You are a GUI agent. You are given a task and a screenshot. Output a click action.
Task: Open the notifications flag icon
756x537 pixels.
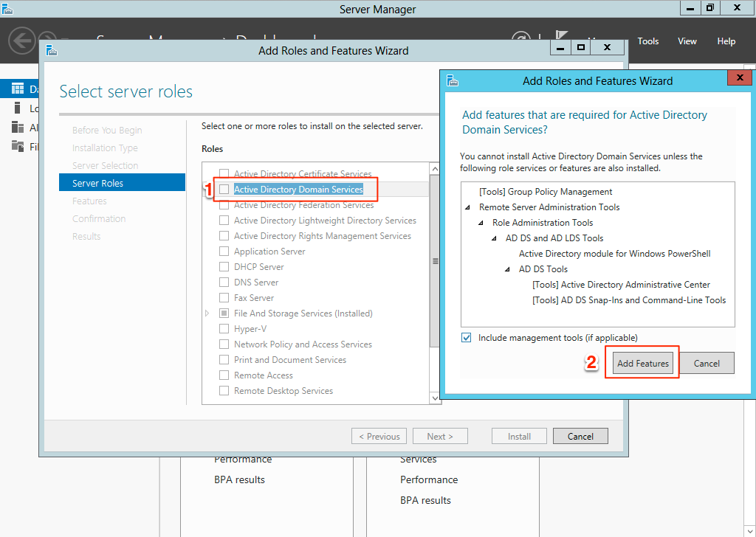tap(561, 35)
